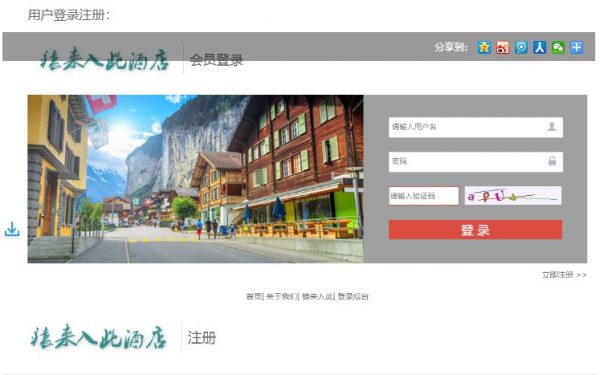Share to Renren icon
This screenshot has width=600, height=375.
(540, 47)
